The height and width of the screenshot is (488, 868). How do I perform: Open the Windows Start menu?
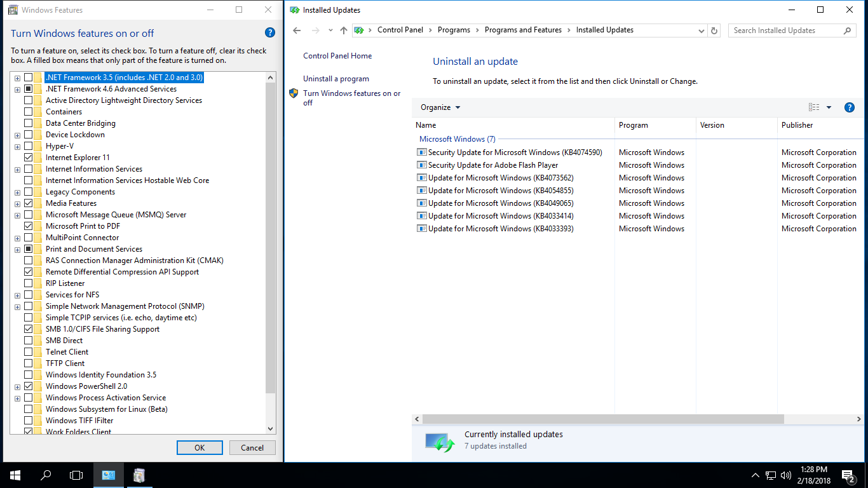15,475
